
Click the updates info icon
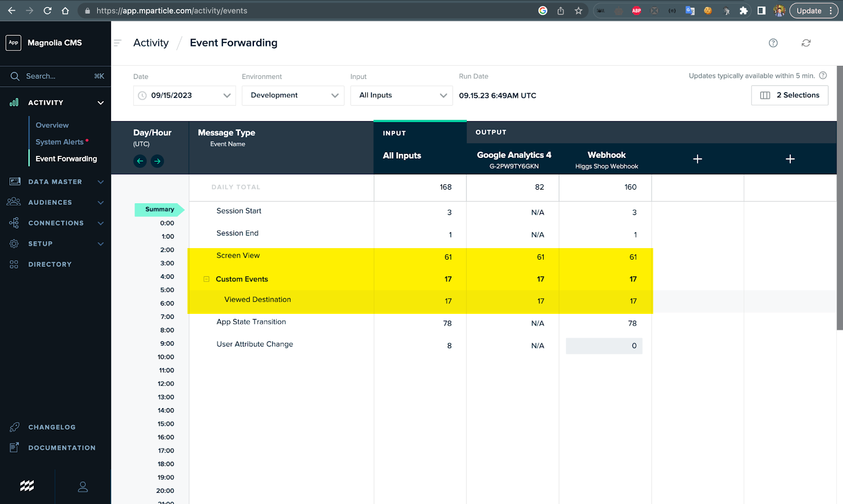823,75
